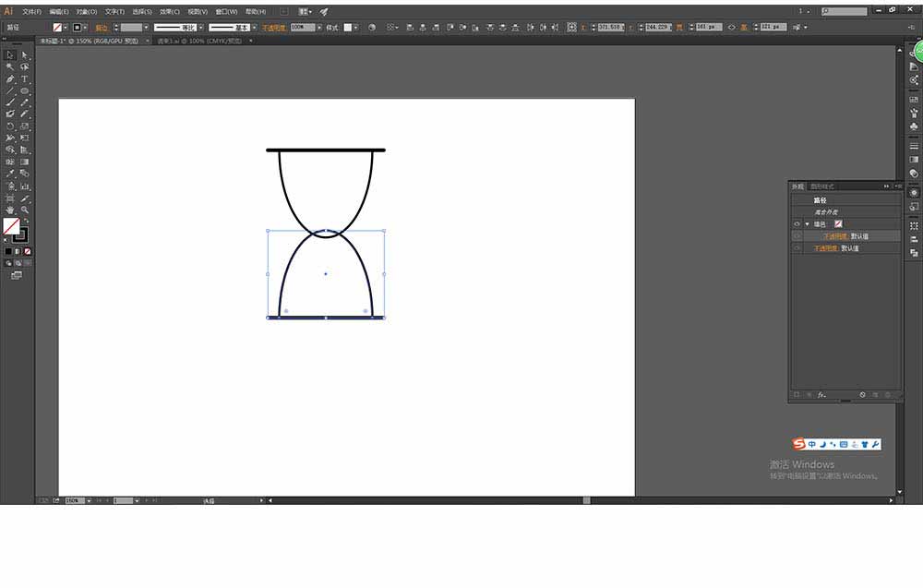923x588 pixels.
Task: Open the 文件(F) menu
Action: pos(31,11)
